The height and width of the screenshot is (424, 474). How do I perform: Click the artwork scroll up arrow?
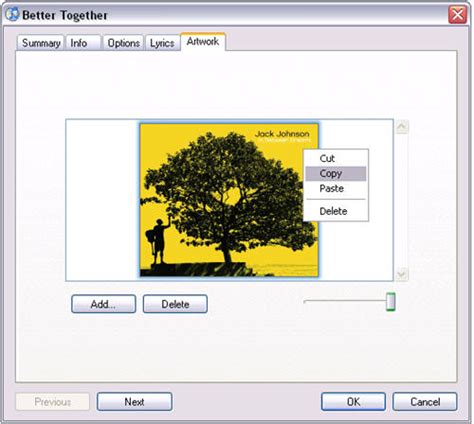(402, 127)
